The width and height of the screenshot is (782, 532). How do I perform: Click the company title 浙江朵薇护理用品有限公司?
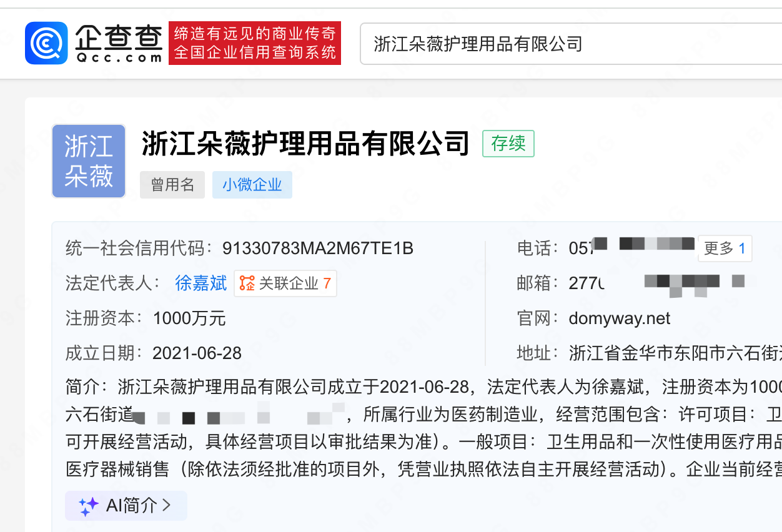point(305,144)
